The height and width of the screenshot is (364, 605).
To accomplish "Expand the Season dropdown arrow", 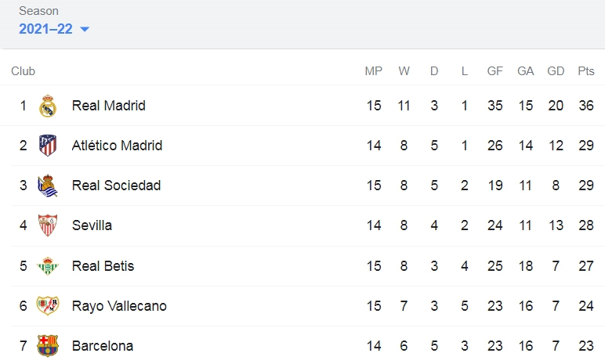I will [x=85, y=29].
